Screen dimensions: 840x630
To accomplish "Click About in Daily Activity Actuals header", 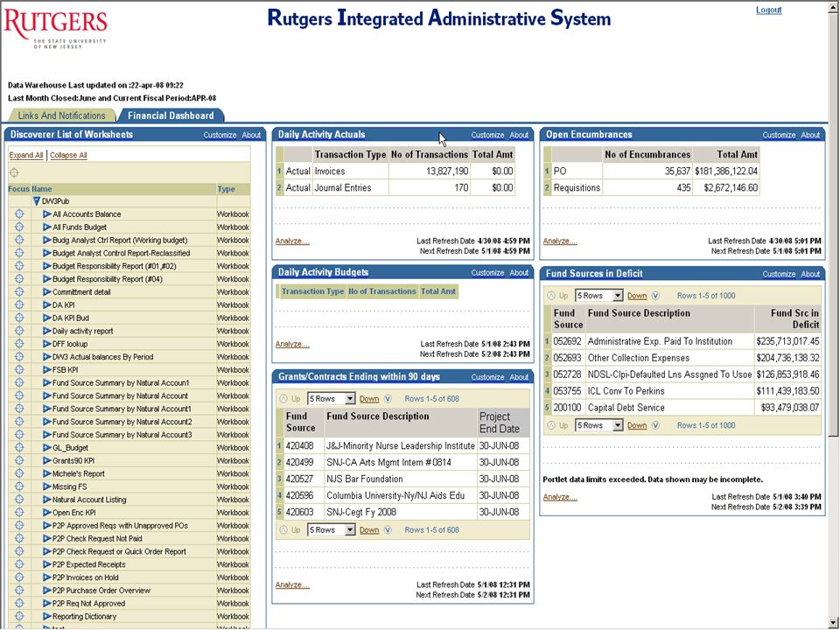I will [x=519, y=135].
